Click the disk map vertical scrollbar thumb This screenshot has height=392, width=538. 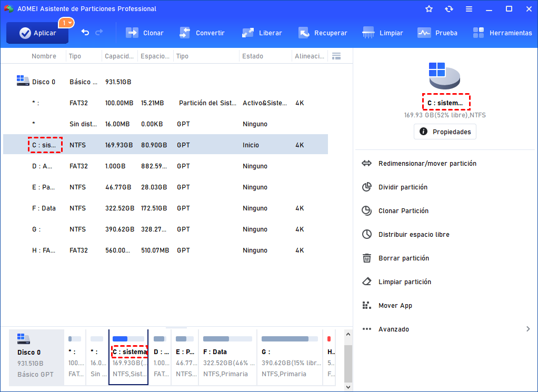(x=348, y=364)
